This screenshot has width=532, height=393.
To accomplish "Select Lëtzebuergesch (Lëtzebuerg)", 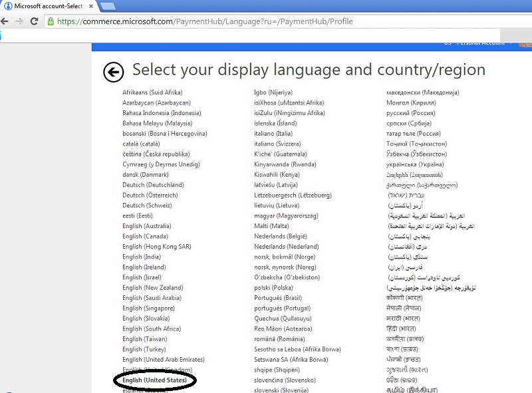I will 293,195.
